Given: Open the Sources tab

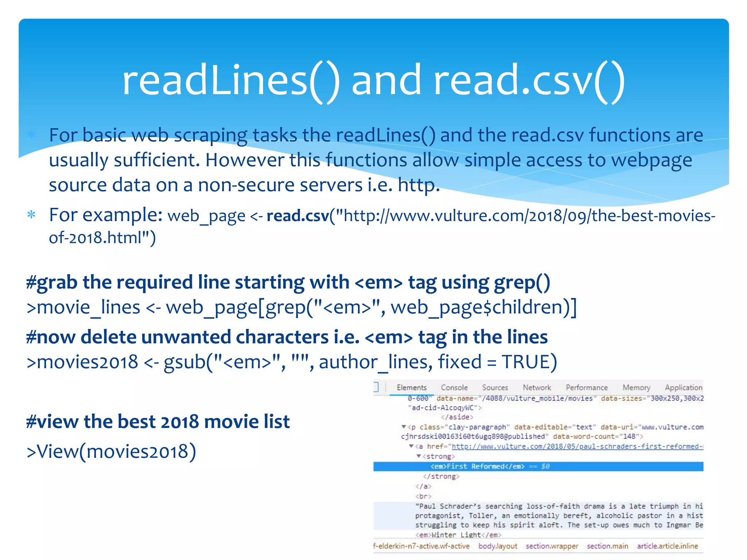Looking at the screenshot, I should 495,388.
